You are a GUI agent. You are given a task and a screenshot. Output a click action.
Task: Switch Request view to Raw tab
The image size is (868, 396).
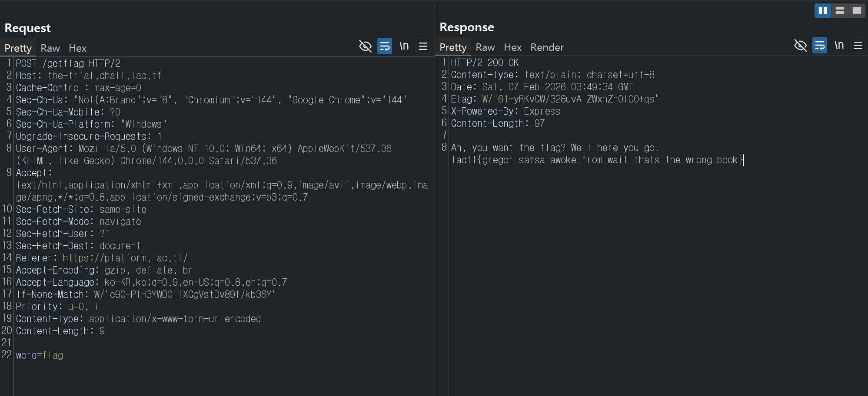click(x=50, y=48)
